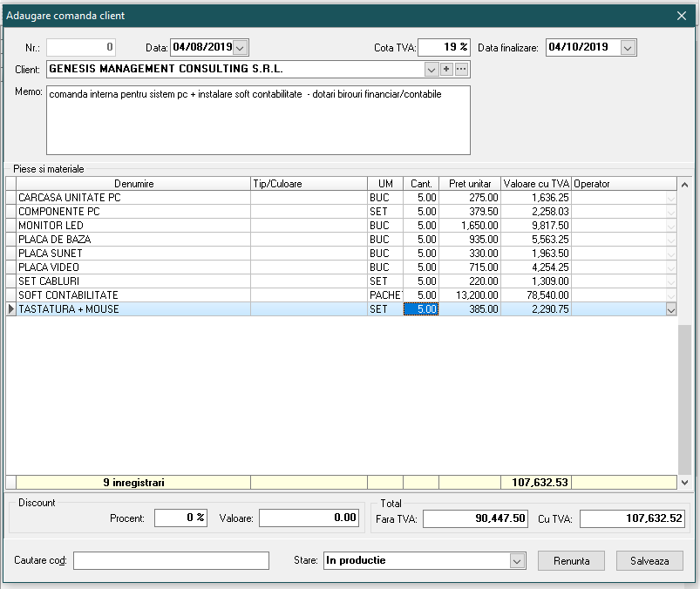
Task: Click the scroll down arrow of the items grid
Action: 684,482
